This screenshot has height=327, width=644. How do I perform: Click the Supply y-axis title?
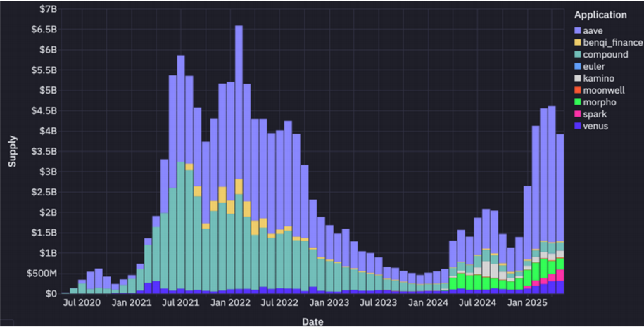(x=12, y=150)
